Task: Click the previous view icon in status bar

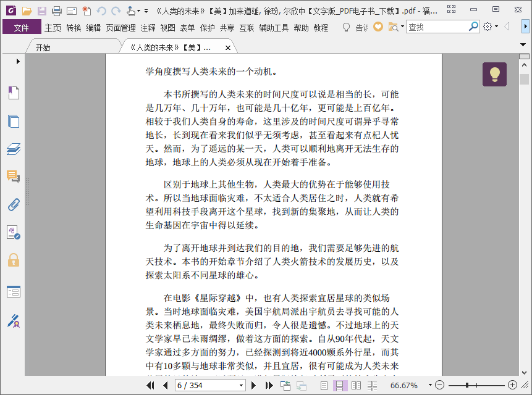Action: [285, 385]
